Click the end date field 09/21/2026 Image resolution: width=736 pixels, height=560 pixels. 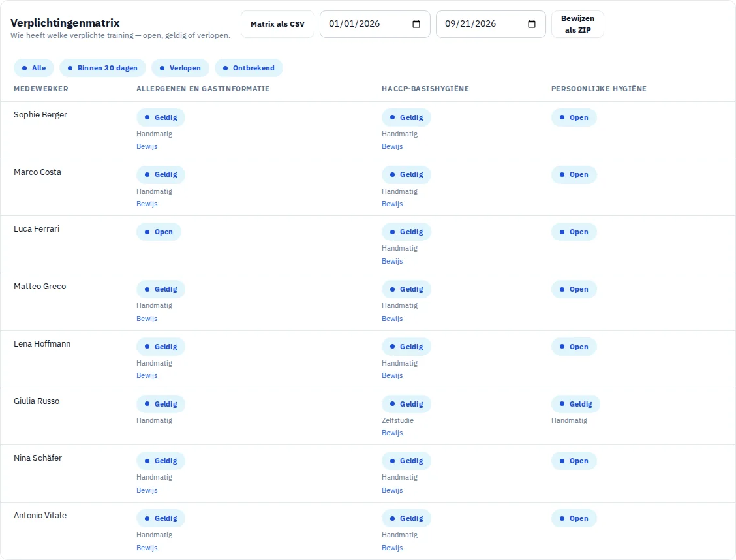491,24
